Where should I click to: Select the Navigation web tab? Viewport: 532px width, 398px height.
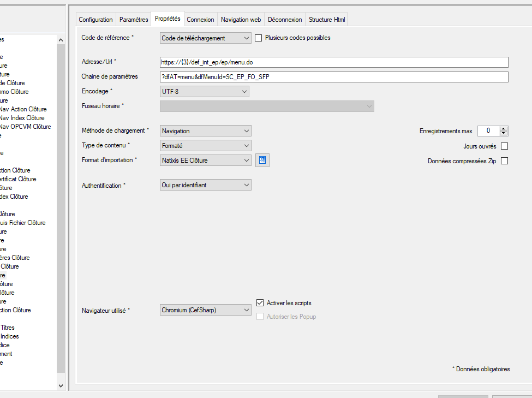click(241, 20)
